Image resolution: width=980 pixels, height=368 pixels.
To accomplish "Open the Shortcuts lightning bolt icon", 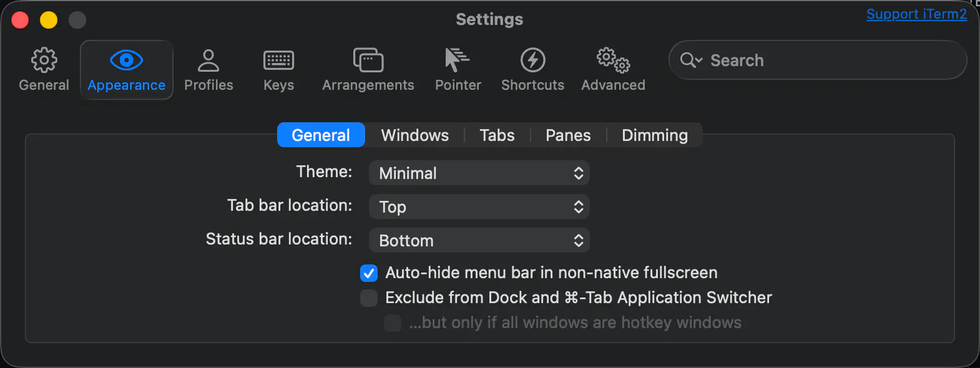I will [532, 61].
